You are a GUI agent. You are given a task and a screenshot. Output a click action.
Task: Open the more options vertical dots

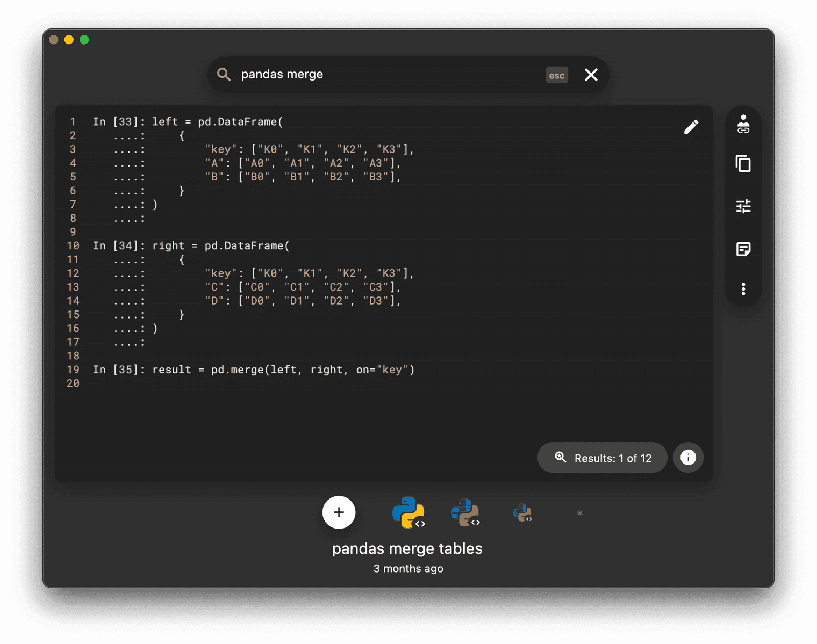coord(743,289)
